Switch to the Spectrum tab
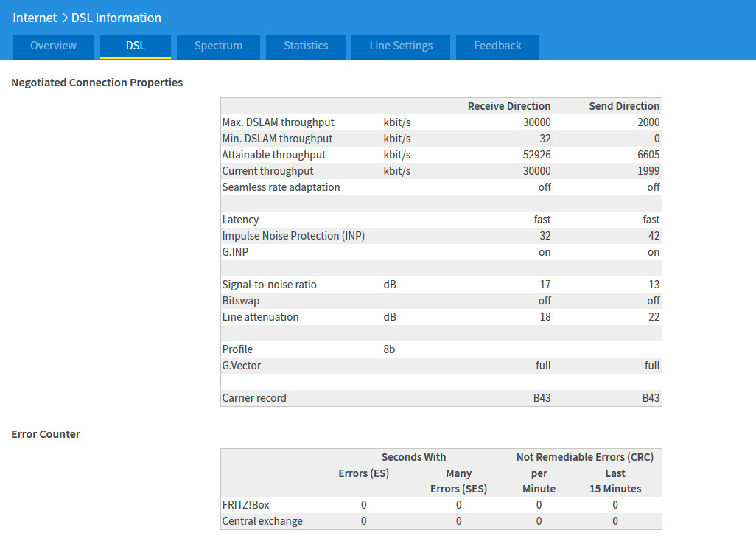The height and width of the screenshot is (547, 756). click(x=218, y=46)
